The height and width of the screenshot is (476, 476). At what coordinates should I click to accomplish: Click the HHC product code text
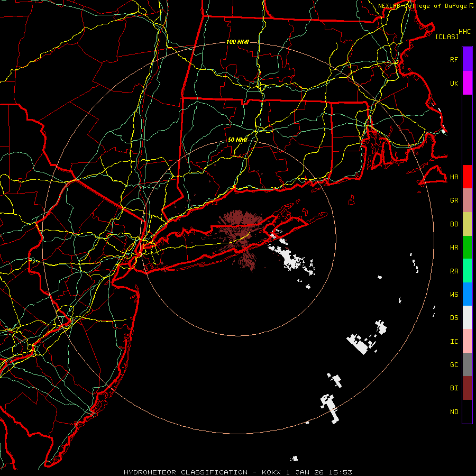(464, 32)
